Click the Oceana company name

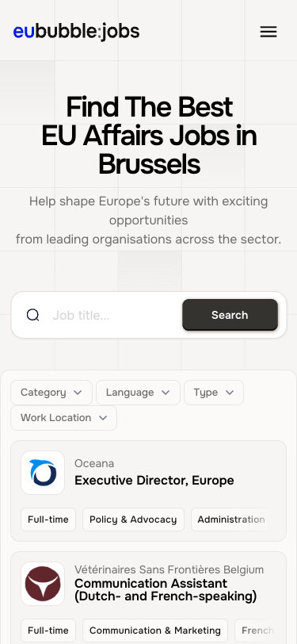94,463
